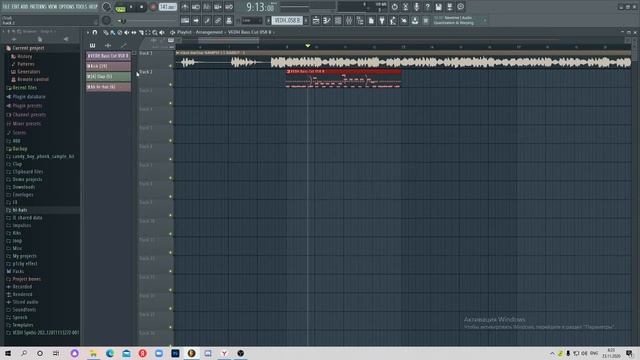
Task: Select the playlist Slice tool
Action: (141, 32)
